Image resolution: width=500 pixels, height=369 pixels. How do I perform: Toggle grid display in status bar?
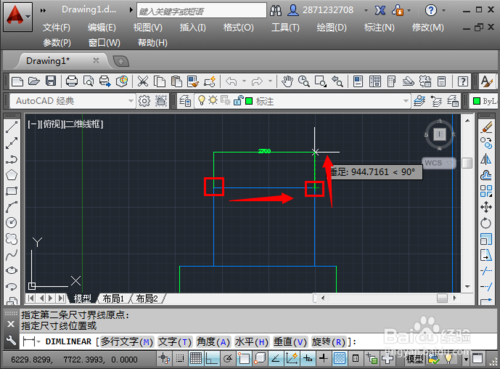pyautogui.click(x=196, y=358)
